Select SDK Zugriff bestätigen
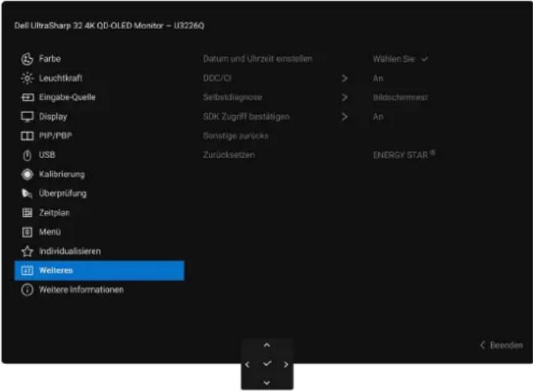Viewport: 533px width, 392px height. (x=246, y=117)
